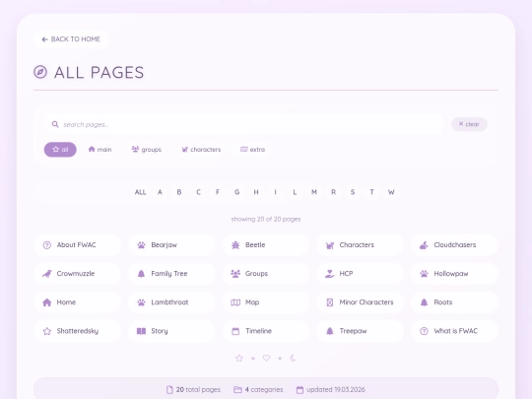Open the Cloudchasers page link

454,245
